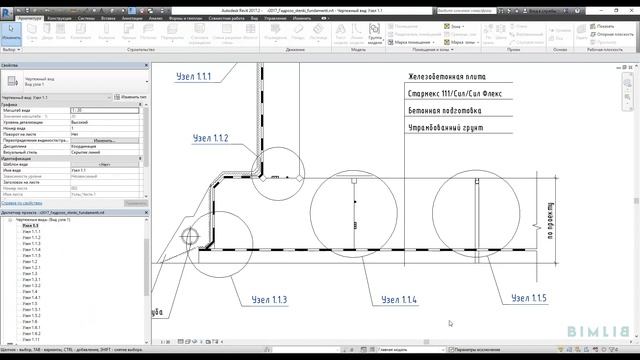Select Узел 1.3.2 in project browser
The width and height of the screenshot is (640, 360).
tap(31, 286)
